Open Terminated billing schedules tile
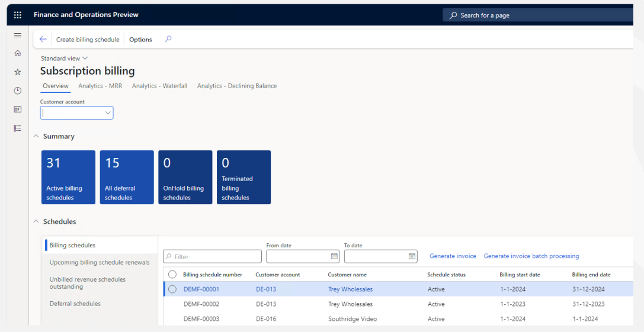The image size is (644, 332). point(244,178)
